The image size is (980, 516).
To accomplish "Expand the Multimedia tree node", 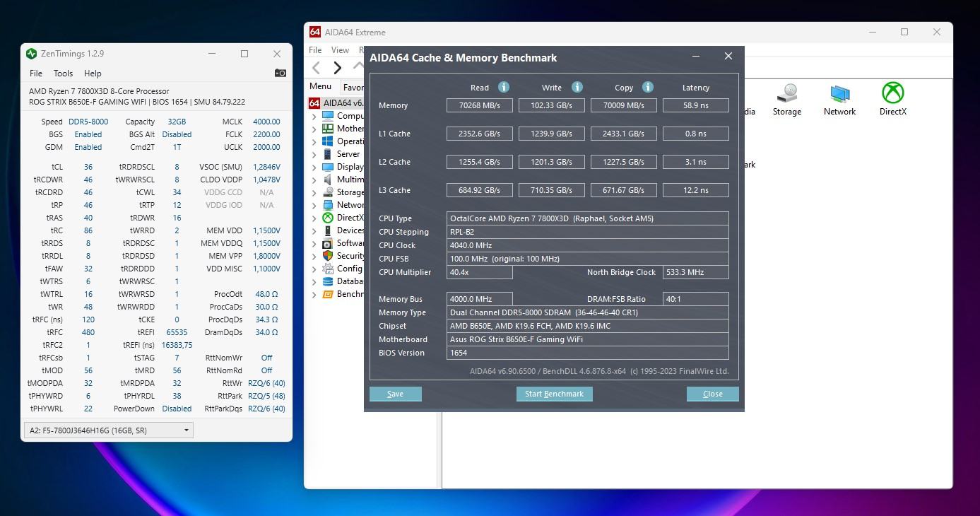I will [314, 180].
